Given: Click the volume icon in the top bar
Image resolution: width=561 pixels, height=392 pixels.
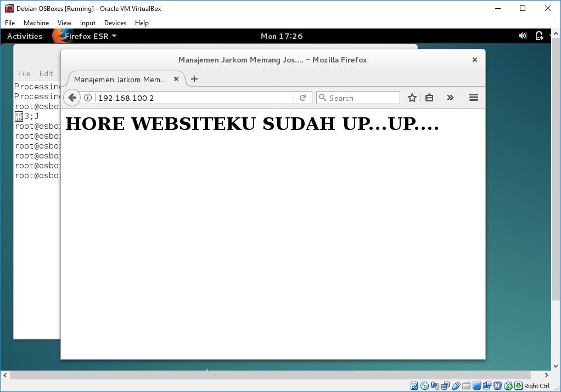Looking at the screenshot, I should point(522,36).
